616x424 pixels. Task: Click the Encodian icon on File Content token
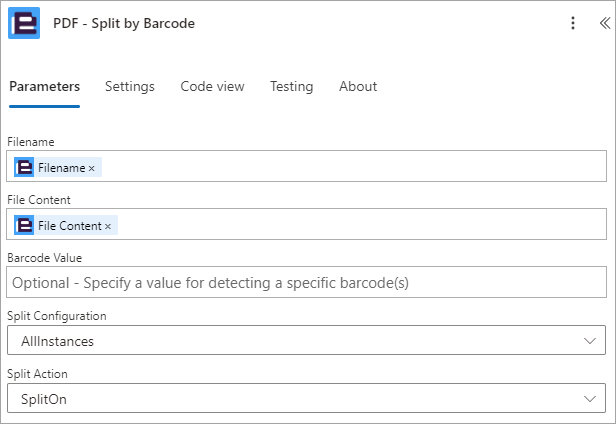[x=24, y=226]
